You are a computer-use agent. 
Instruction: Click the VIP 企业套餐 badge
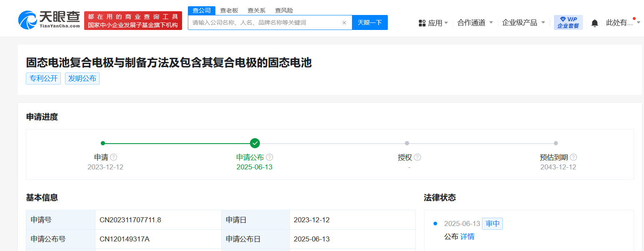[568, 22]
